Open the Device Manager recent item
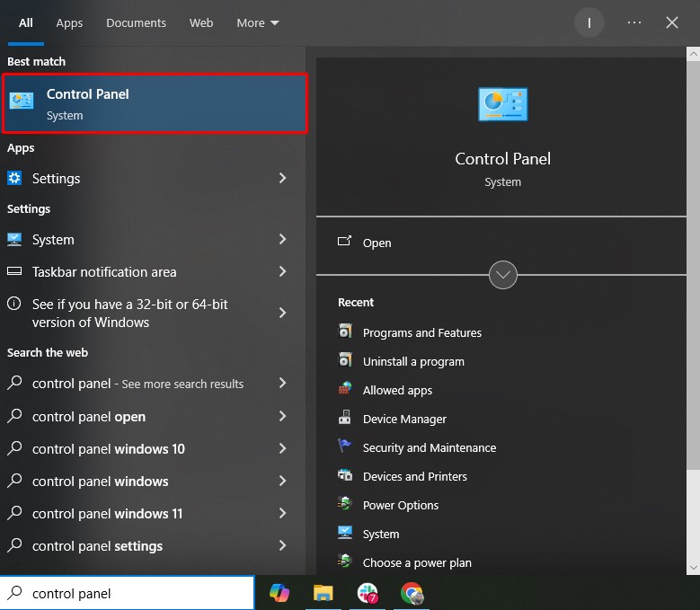The image size is (700, 610). [404, 419]
